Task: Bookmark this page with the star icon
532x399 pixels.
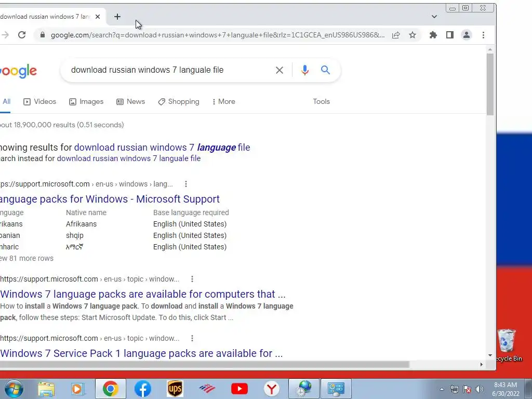Action: (412, 35)
